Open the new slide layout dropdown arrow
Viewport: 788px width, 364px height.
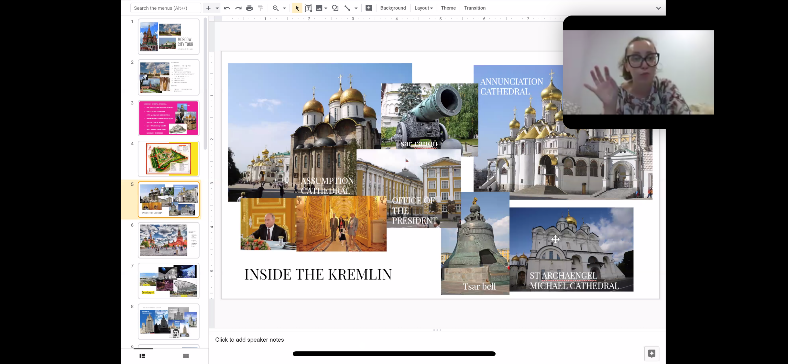(217, 8)
